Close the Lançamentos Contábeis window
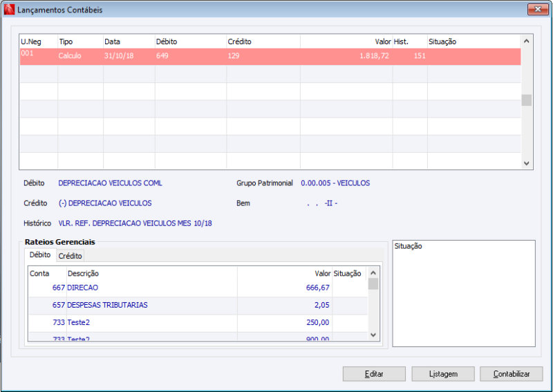 point(538,10)
